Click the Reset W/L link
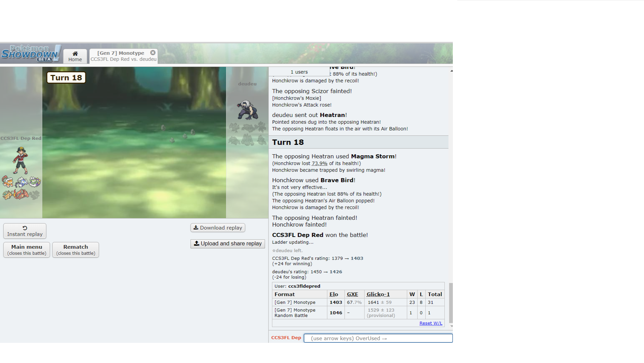This screenshot has height=363, width=644. coord(431,323)
